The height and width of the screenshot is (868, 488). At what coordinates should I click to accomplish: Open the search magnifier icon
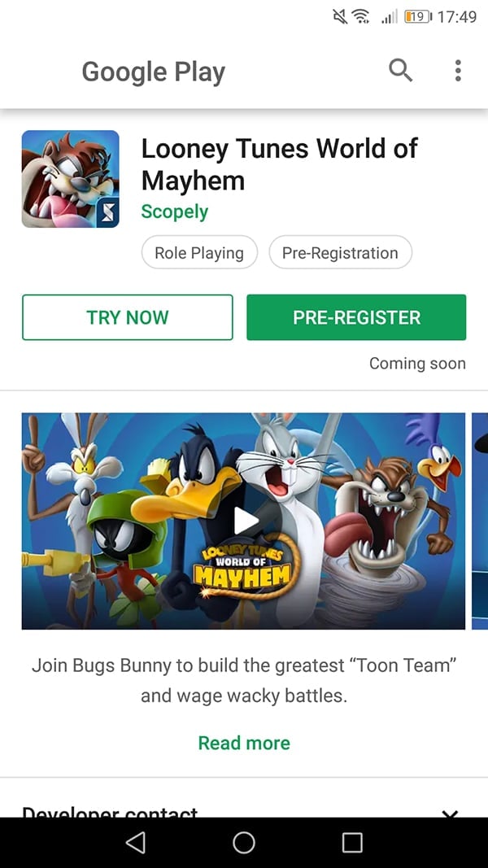point(401,71)
